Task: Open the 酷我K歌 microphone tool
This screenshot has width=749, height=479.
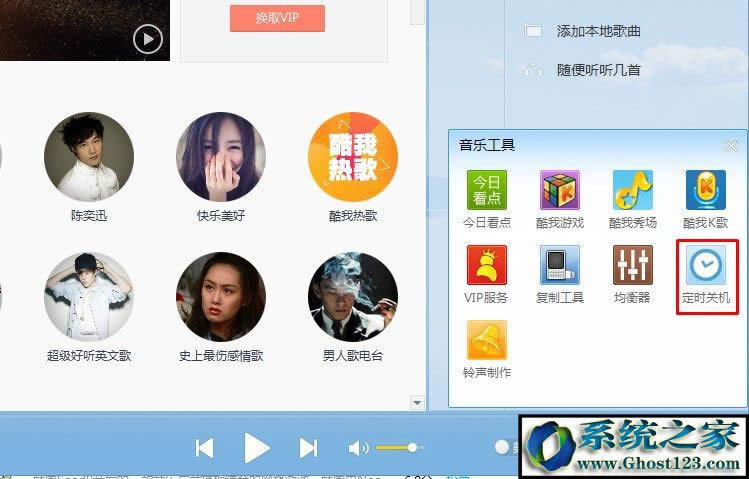Action: coord(706,190)
